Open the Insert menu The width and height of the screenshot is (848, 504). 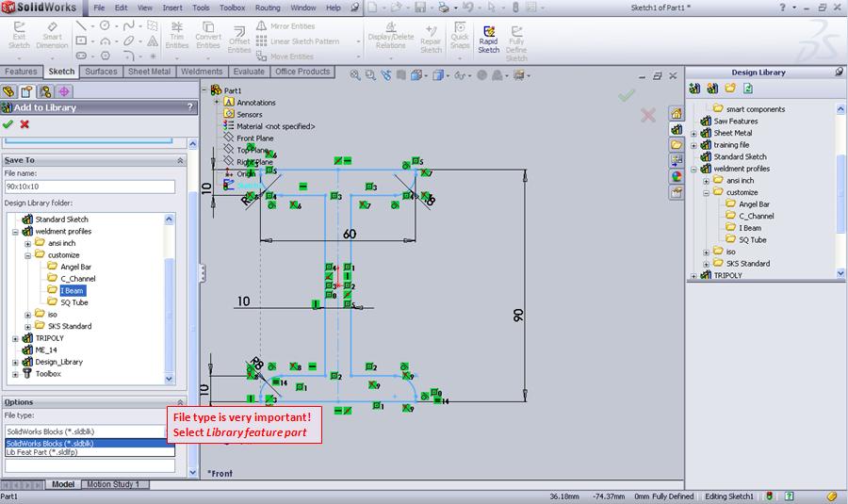coord(172,8)
